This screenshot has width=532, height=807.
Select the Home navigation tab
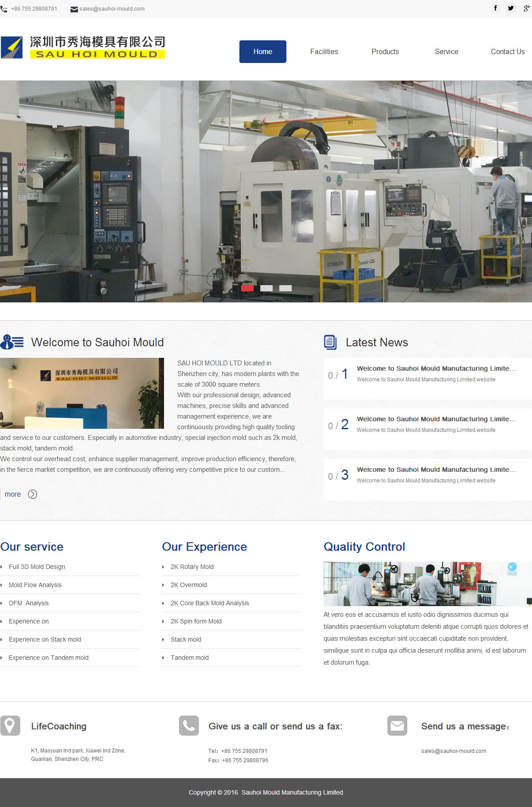coord(263,51)
